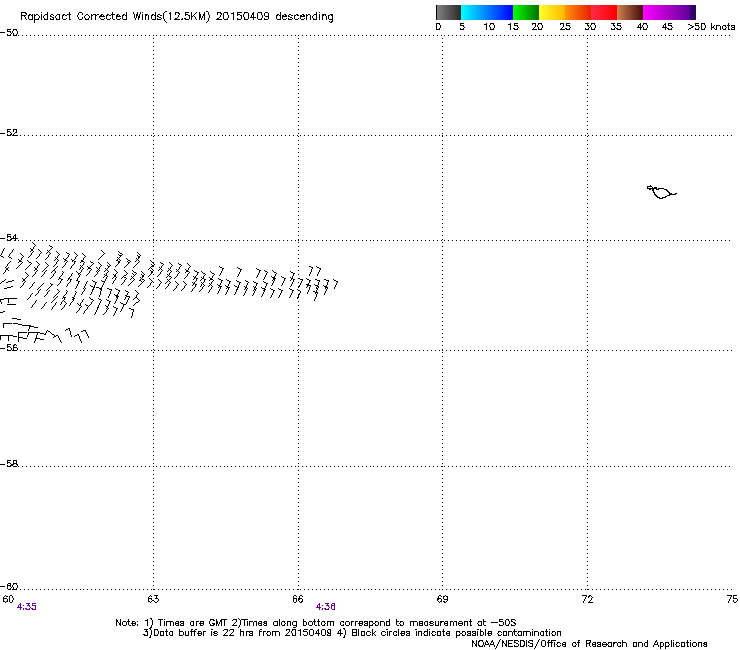Click the latitude label -54
Viewport: 740px width, 650px height.
tap(9, 237)
